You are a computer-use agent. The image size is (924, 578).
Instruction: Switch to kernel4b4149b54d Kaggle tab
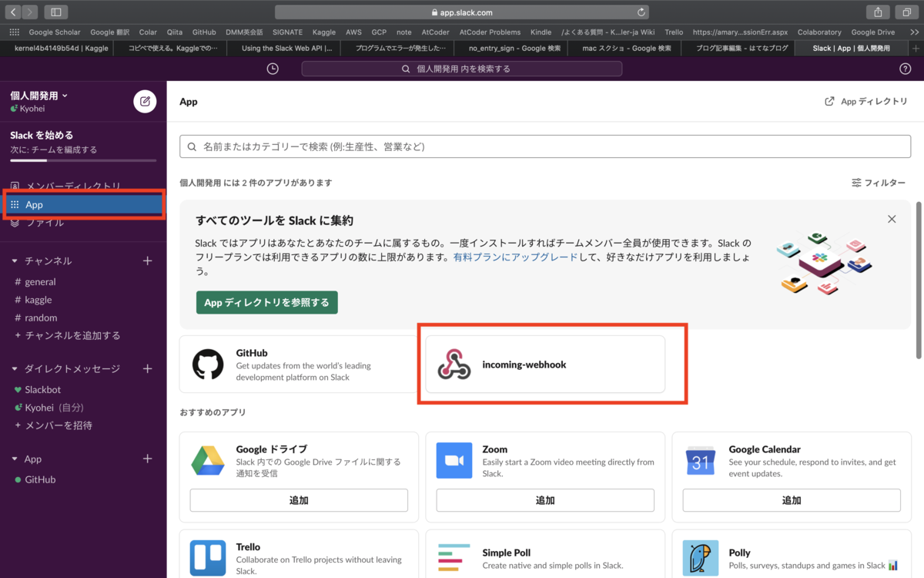pyautogui.click(x=57, y=48)
